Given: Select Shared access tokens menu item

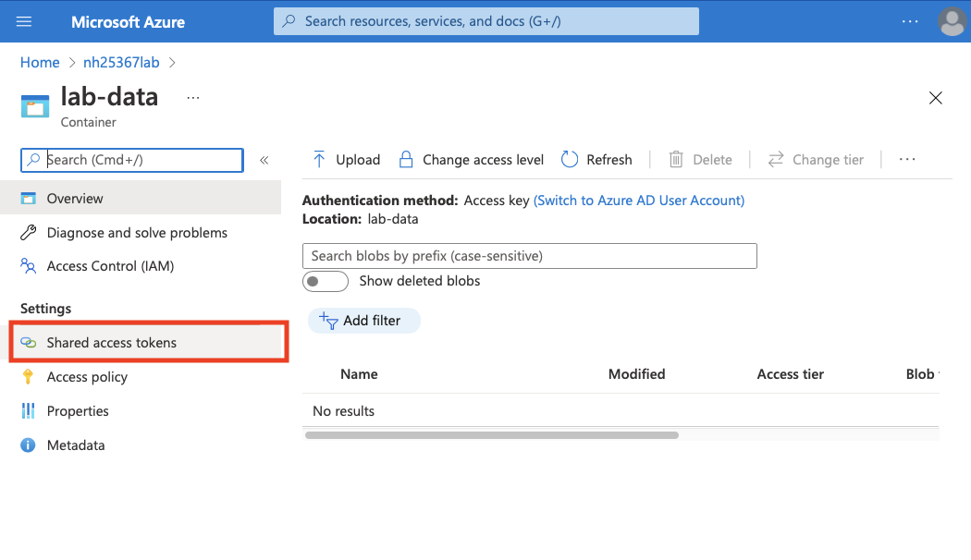Looking at the screenshot, I should click(111, 343).
